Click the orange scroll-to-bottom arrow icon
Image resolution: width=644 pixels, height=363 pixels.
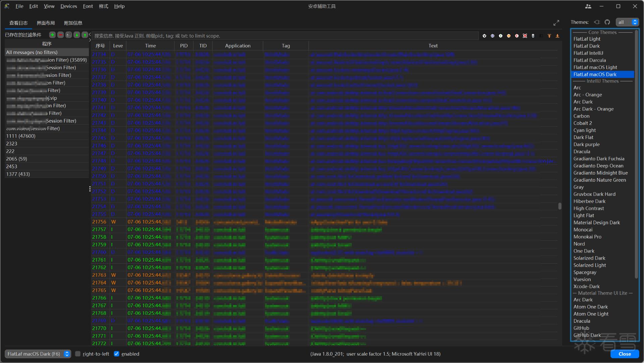click(557, 36)
